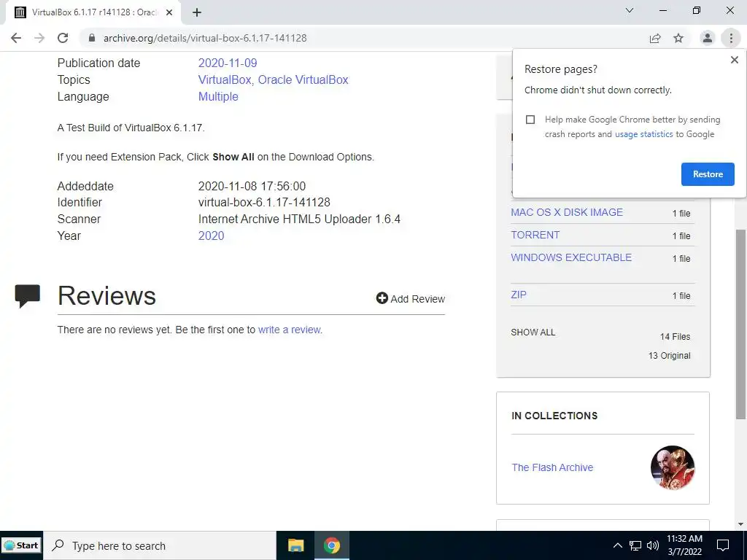
Task: Open the notification center icon
Action: (x=723, y=545)
